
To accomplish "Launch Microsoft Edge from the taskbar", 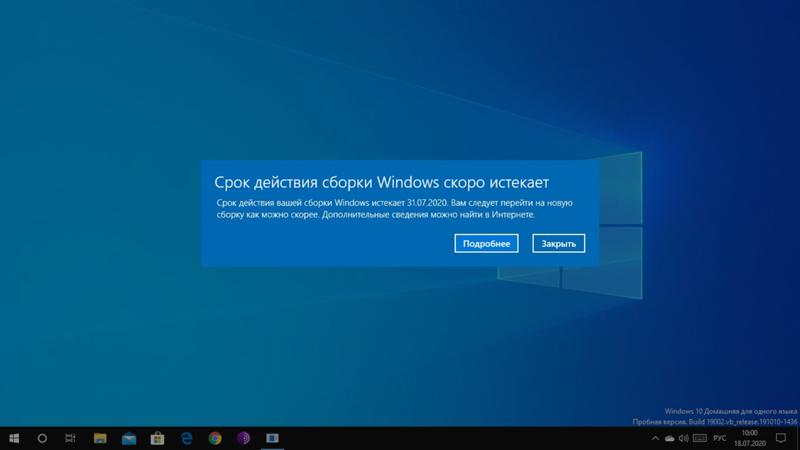I will pos(186,438).
